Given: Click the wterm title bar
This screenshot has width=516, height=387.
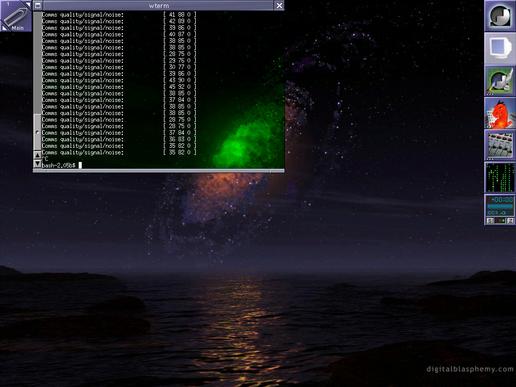Looking at the screenshot, I should coord(158,5).
